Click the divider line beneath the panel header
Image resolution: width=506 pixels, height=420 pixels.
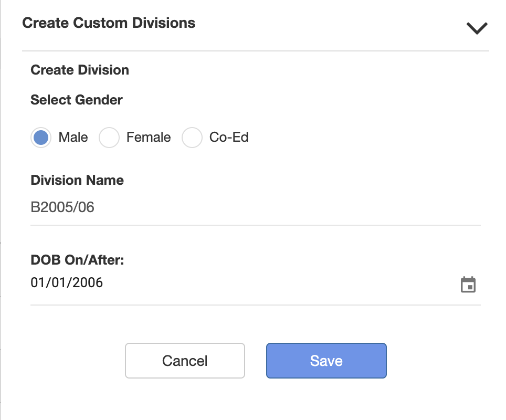click(255, 51)
